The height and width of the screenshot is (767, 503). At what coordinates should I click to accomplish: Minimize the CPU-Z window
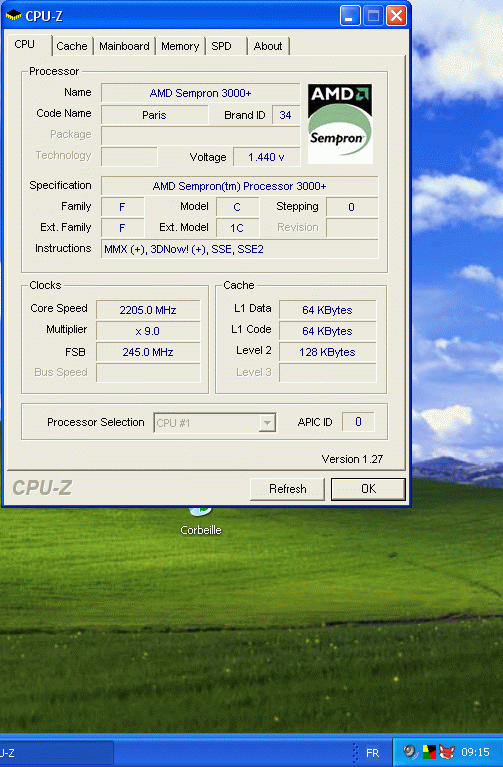[x=350, y=16]
